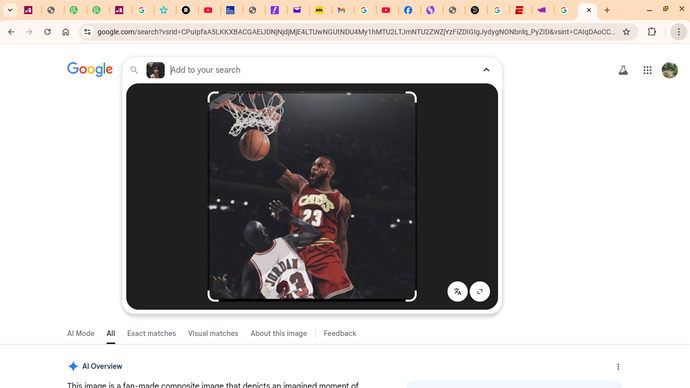Viewport: 690px width, 388px height.
Task: Switch to the purple Yahoo exclamation tab
Action: [275, 10]
